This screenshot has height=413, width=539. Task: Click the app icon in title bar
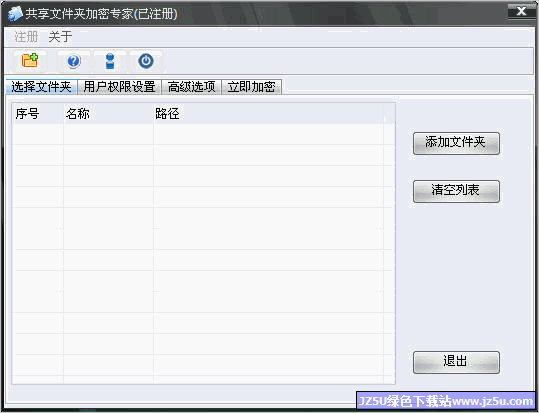coord(15,14)
